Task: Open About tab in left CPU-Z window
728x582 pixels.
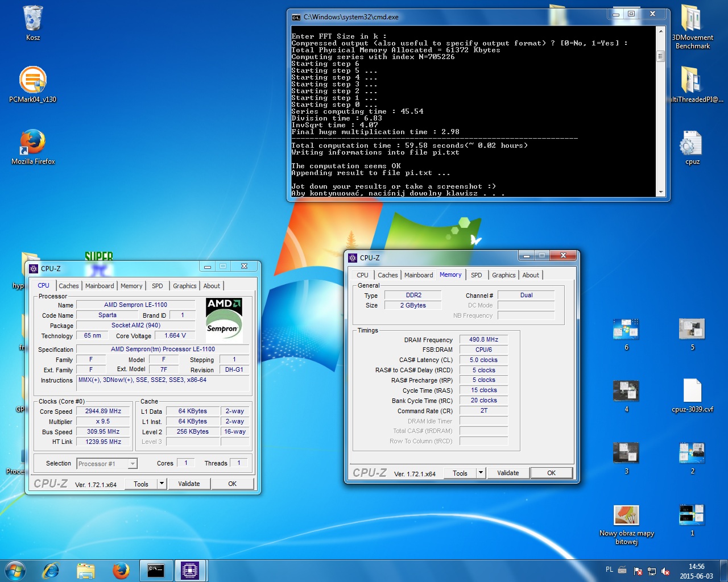Action: tap(212, 286)
